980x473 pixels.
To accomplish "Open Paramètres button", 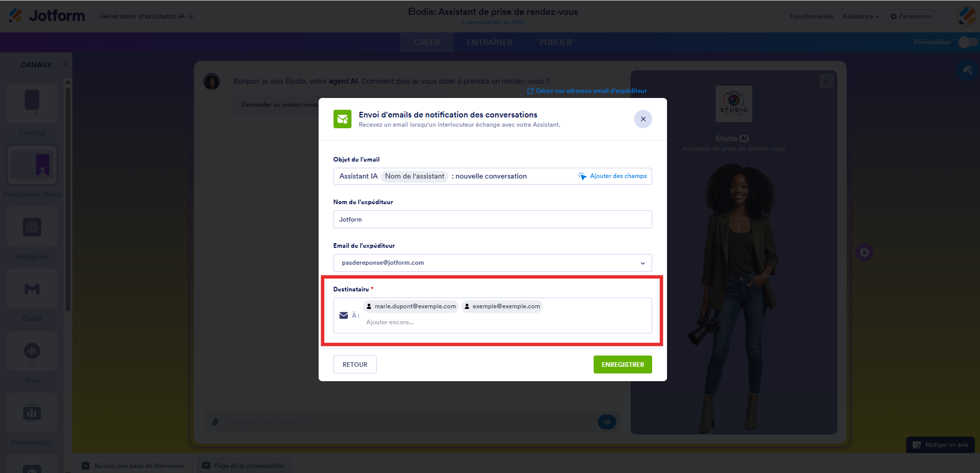I will [911, 16].
